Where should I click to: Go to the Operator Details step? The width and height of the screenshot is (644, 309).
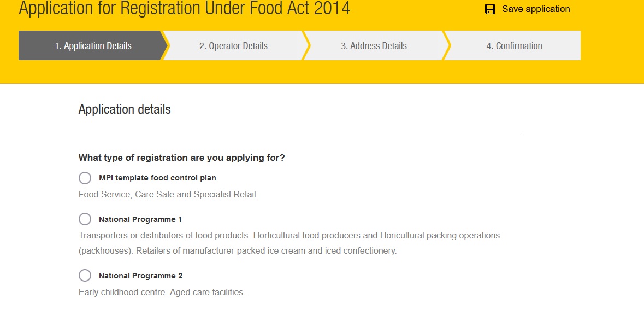233,46
